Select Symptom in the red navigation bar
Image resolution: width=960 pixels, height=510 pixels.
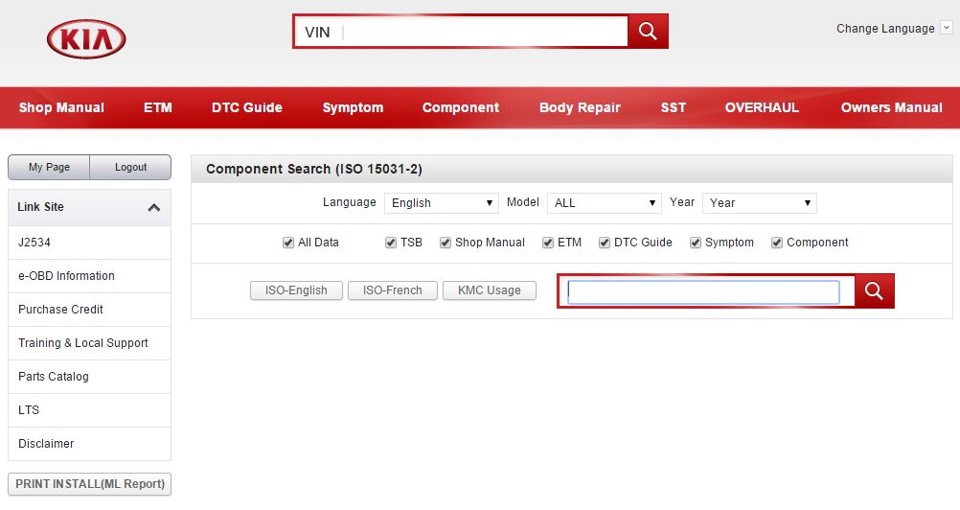pos(353,108)
